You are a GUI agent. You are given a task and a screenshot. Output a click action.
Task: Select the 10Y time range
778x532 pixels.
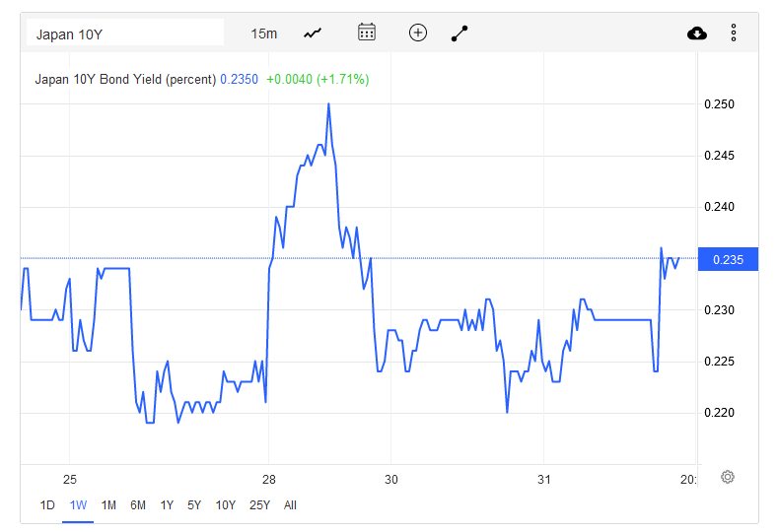[x=225, y=505]
